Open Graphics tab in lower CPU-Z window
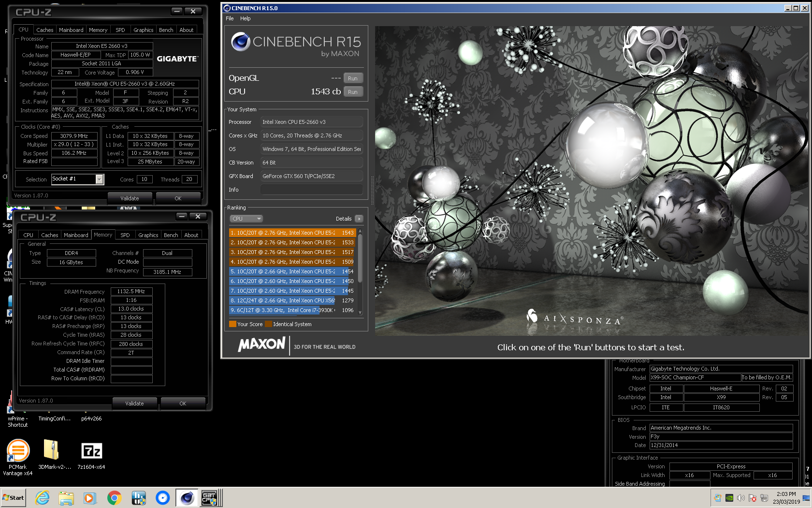Image resolution: width=812 pixels, height=508 pixels. pos(148,235)
